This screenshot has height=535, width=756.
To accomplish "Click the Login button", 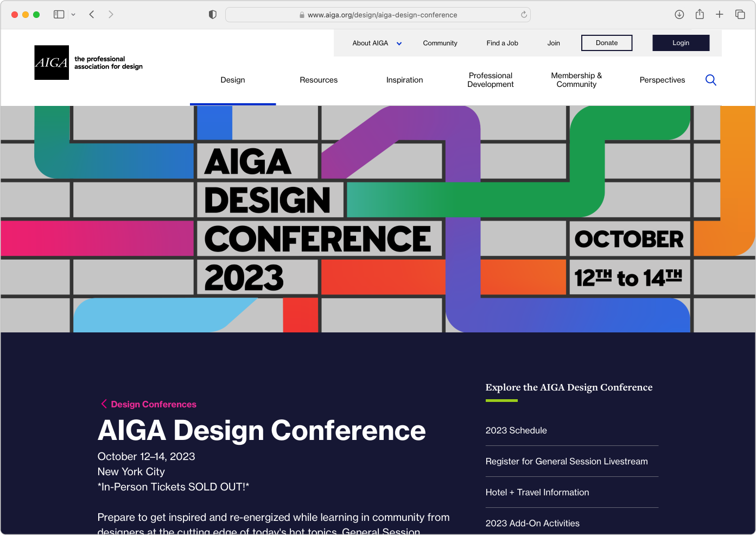I will (x=681, y=43).
